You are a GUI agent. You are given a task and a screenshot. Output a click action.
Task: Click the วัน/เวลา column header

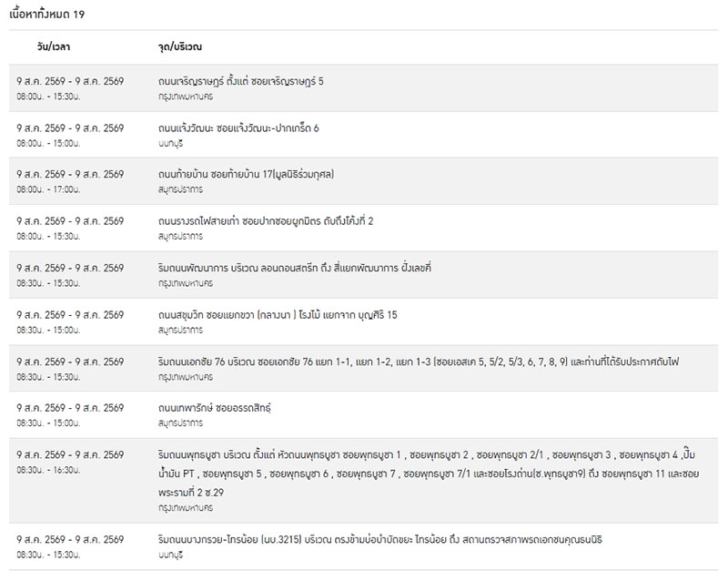54,46
